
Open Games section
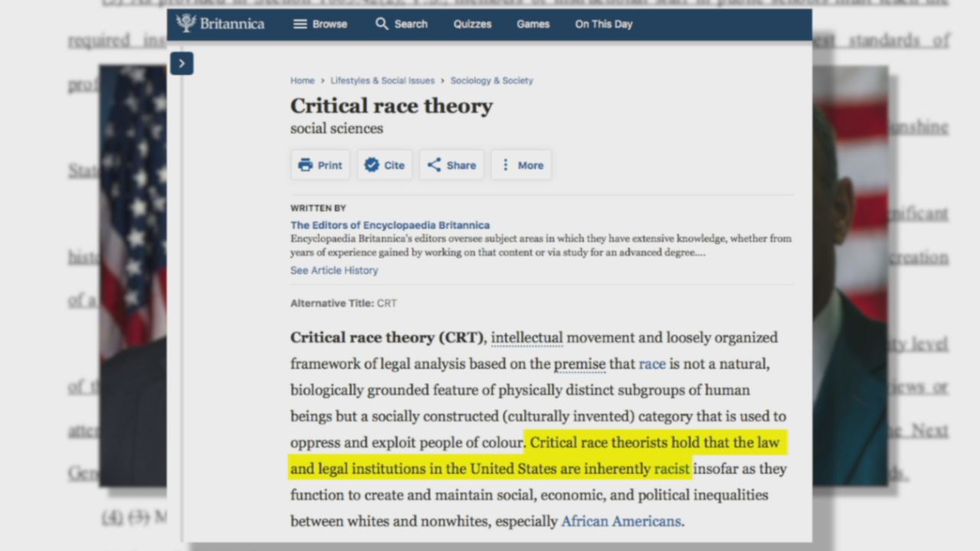533,24
